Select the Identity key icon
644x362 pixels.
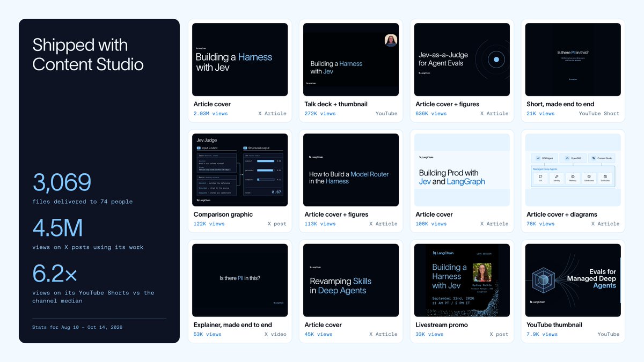(x=557, y=176)
